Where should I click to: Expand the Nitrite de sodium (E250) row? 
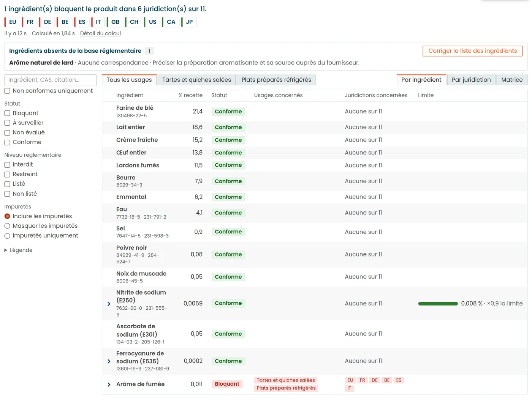(x=109, y=304)
